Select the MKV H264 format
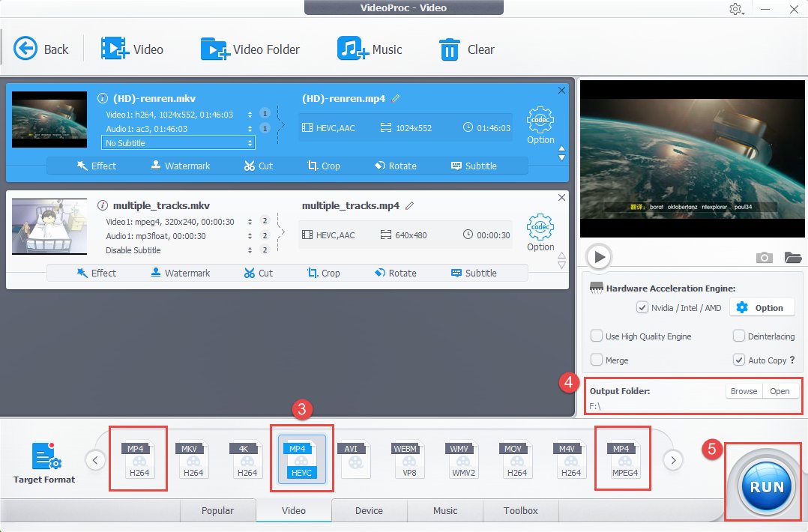808x532 pixels. [x=192, y=459]
